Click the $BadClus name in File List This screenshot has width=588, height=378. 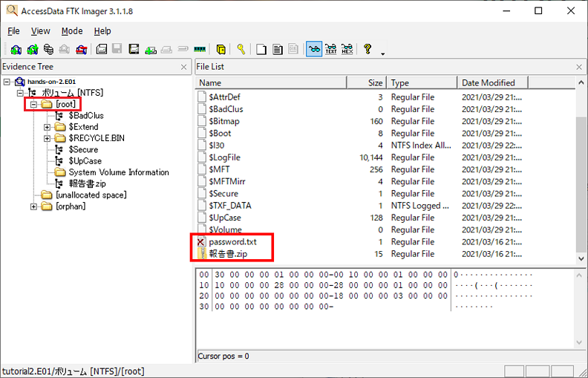[226, 109]
